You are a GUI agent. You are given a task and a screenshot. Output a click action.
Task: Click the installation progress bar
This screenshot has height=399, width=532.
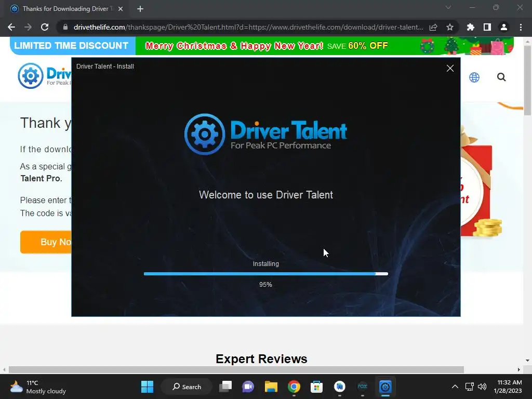(x=265, y=274)
